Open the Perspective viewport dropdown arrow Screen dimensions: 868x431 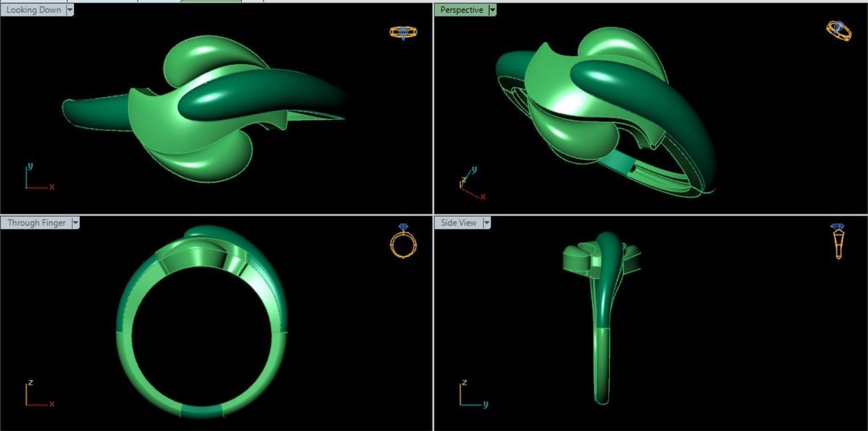pos(492,10)
